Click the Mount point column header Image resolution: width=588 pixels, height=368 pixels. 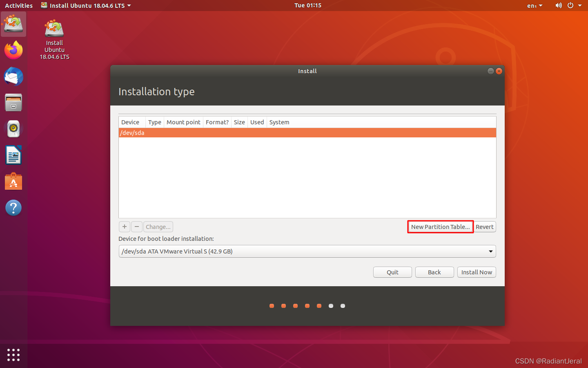point(183,122)
